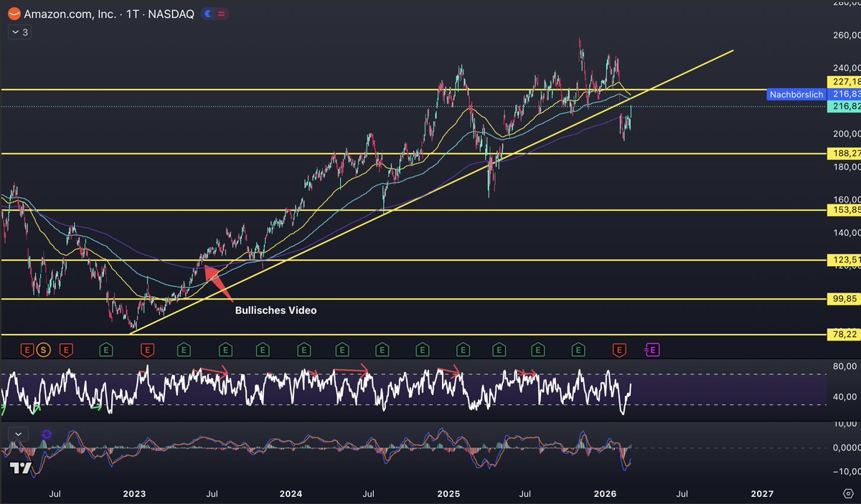Viewport: 861px width, 504px height.
Task: Select the 188,27 yellow price label
Action: [844, 153]
